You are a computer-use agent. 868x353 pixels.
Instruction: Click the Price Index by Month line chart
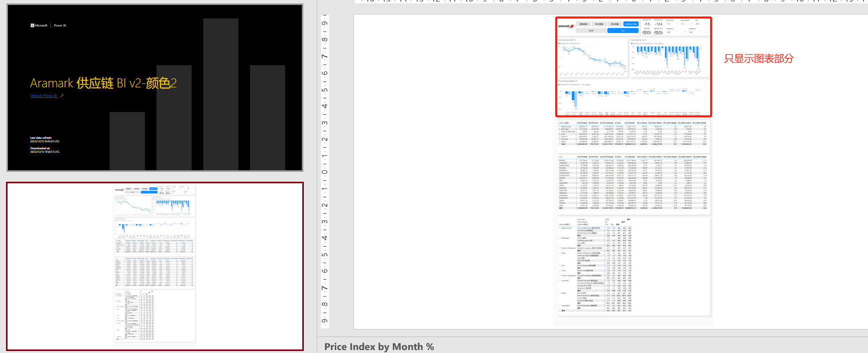592,57
